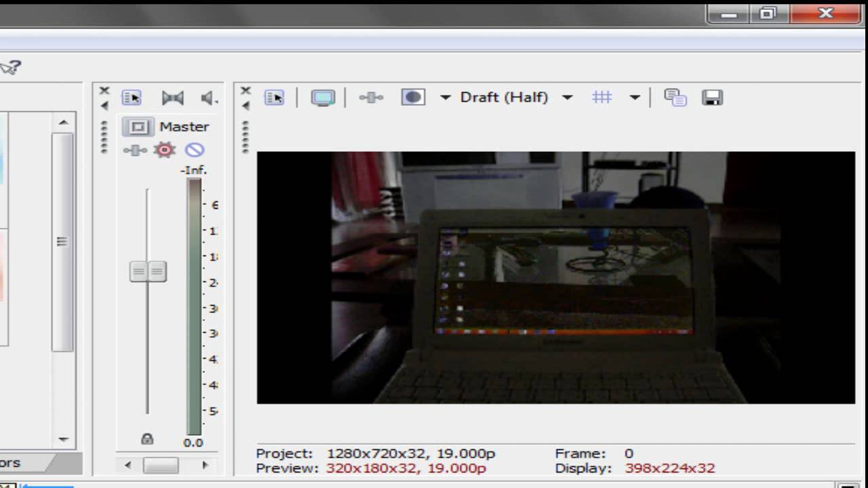Collapse the Video Preview panel arrow

245,106
